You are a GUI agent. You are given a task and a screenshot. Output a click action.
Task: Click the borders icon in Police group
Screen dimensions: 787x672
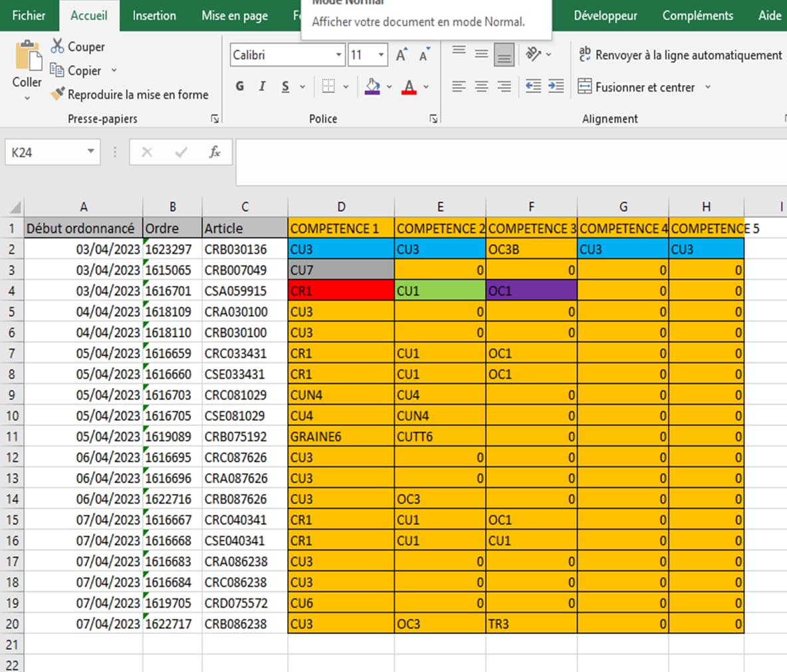point(328,86)
